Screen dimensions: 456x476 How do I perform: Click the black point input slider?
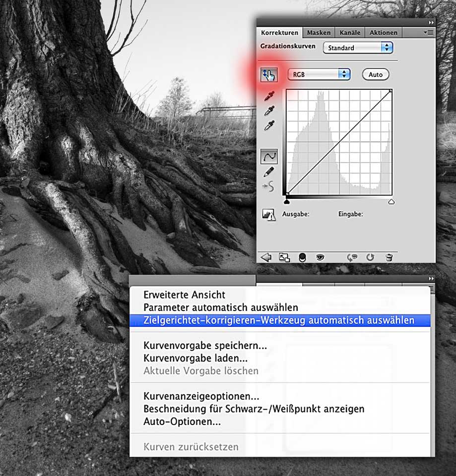286,202
